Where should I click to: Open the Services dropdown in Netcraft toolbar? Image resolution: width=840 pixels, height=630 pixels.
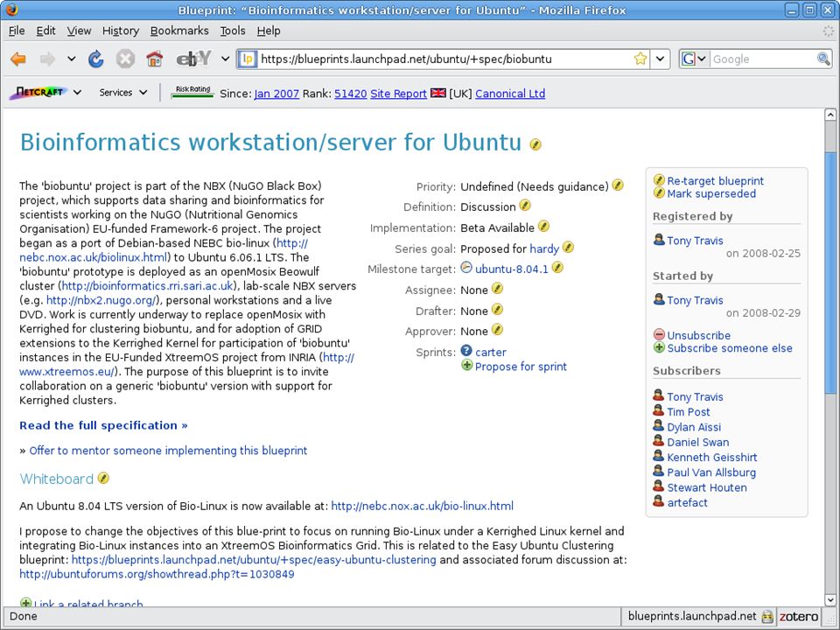[123, 93]
